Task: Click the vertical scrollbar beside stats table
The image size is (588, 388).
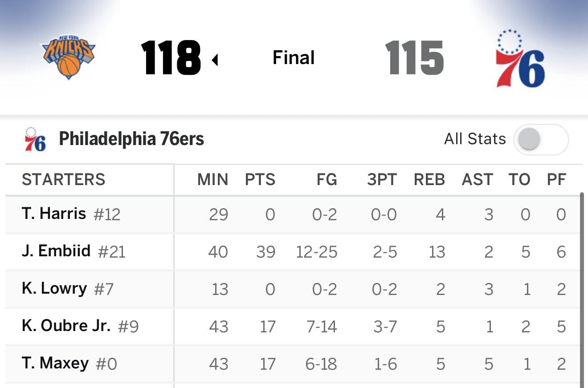Action: click(582, 290)
